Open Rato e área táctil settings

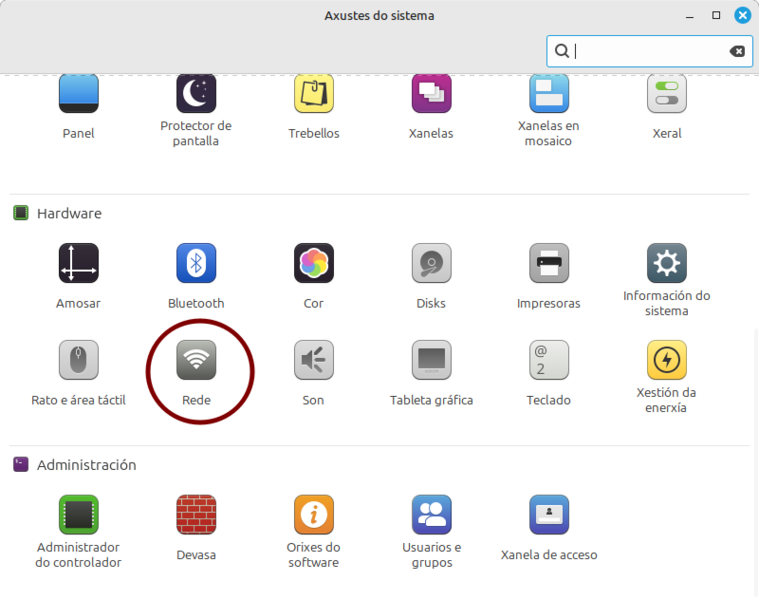click(x=78, y=373)
